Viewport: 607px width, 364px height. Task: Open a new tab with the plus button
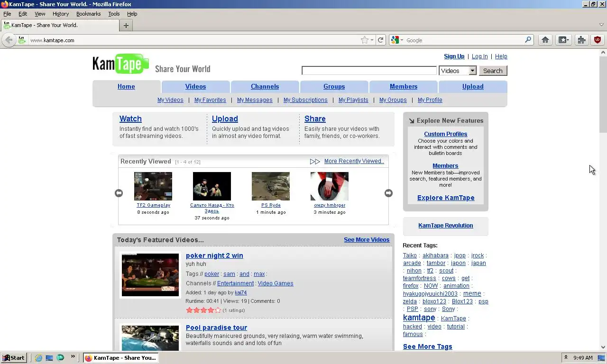[126, 26]
